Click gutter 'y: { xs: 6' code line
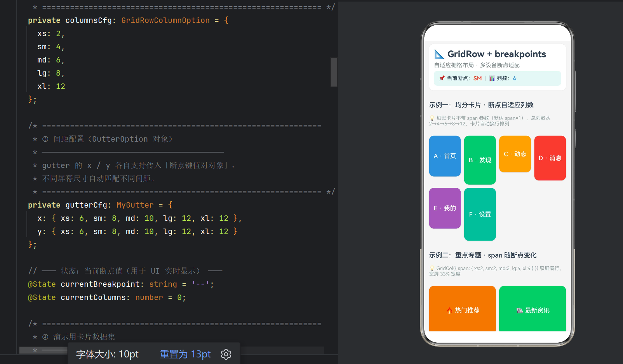 pyautogui.click(x=137, y=231)
